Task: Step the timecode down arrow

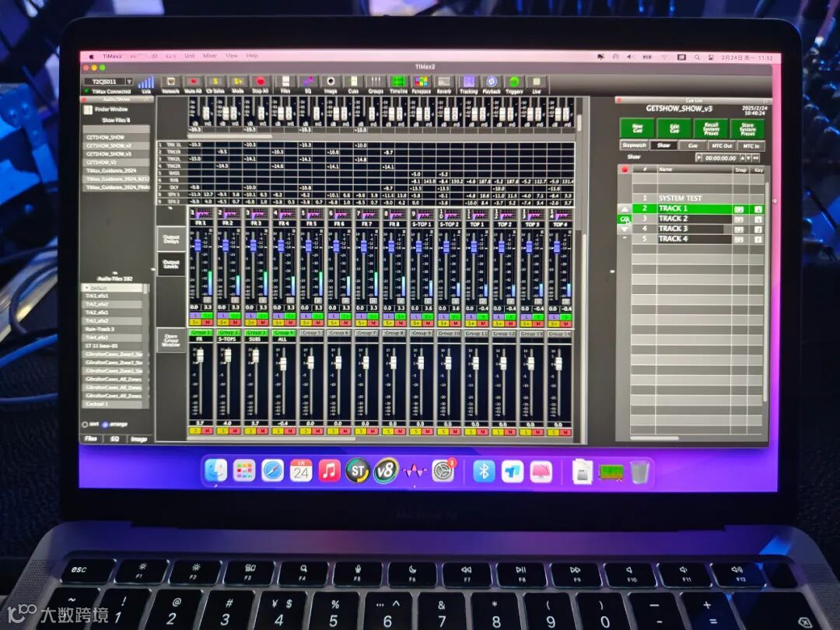Action: [x=749, y=158]
